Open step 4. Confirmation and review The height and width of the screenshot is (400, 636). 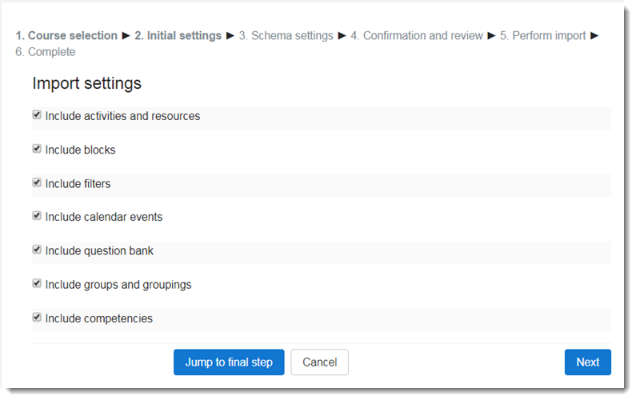[417, 36]
